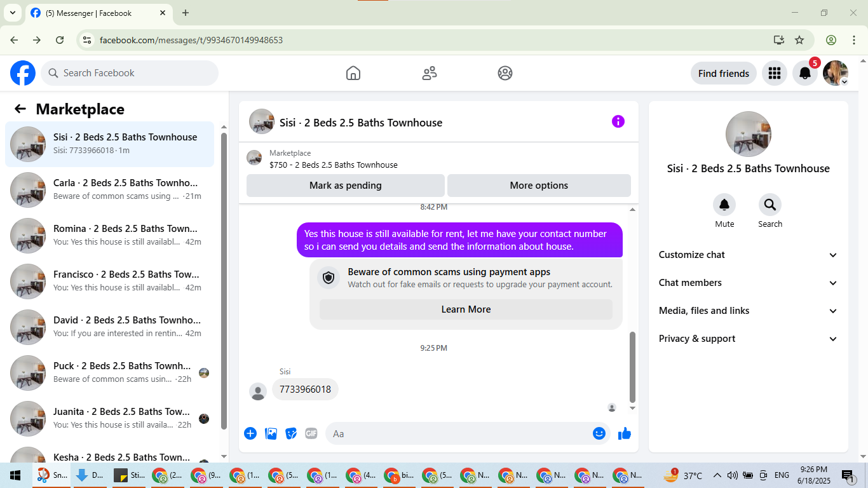Open the Friends icon in top navigation

pyautogui.click(x=430, y=73)
